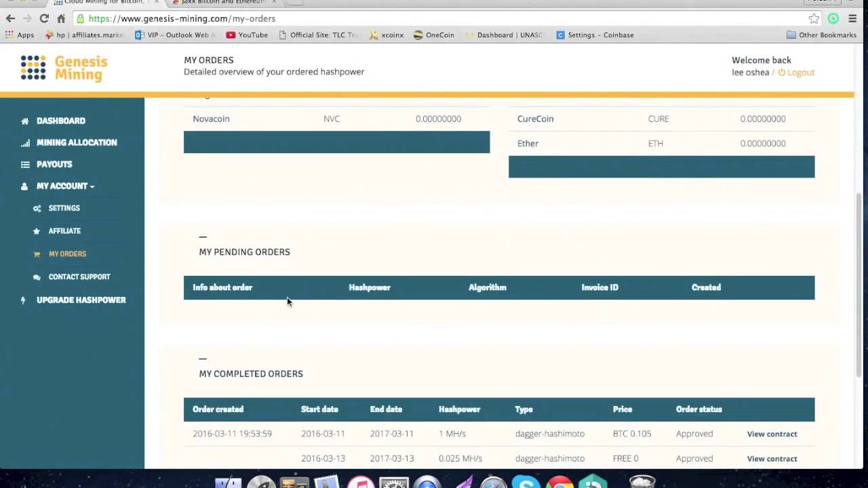Image resolution: width=868 pixels, height=488 pixels.
Task: Open Google Chrome from the dock
Action: click(x=559, y=483)
